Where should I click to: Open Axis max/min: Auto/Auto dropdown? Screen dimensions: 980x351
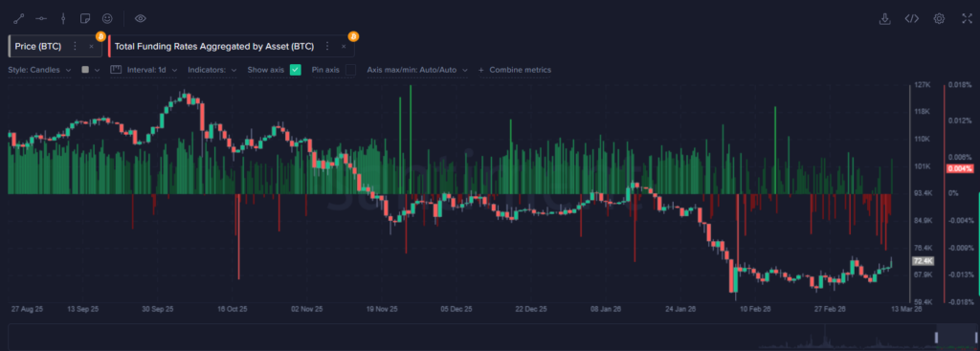(x=417, y=70)
